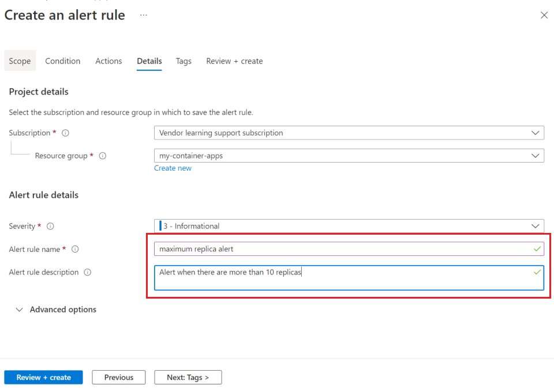The width and height of the screenshot is (554, 392).
Task: Click the Subscription info icon
Action: (65, 133)
